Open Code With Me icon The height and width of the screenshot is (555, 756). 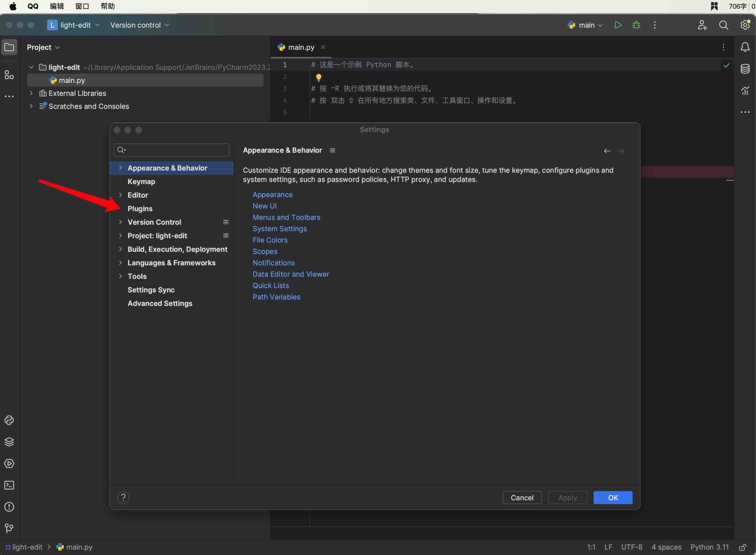[x=702, y=25]
